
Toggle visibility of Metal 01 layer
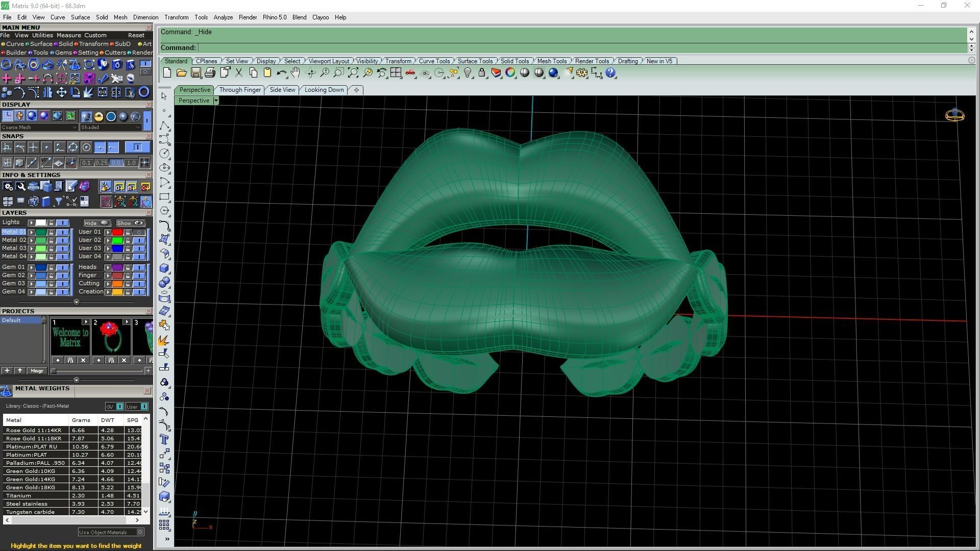[62, 232]
